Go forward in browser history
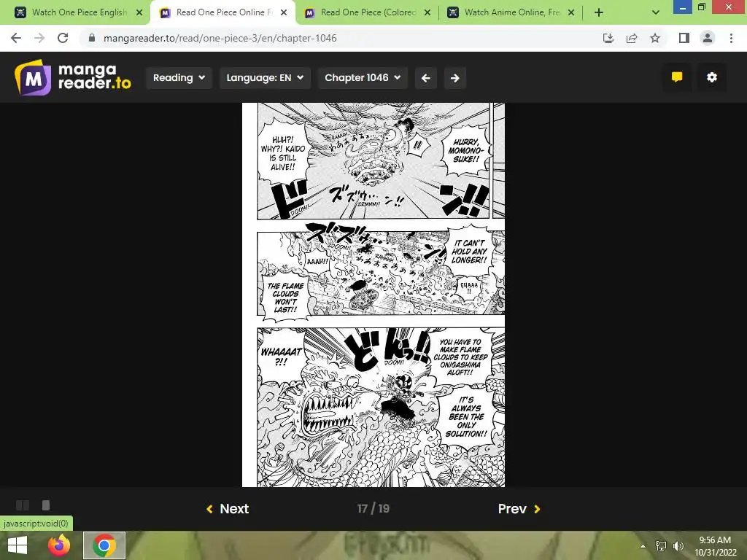This screenshot has height=560, width=747. coord(39,38)
